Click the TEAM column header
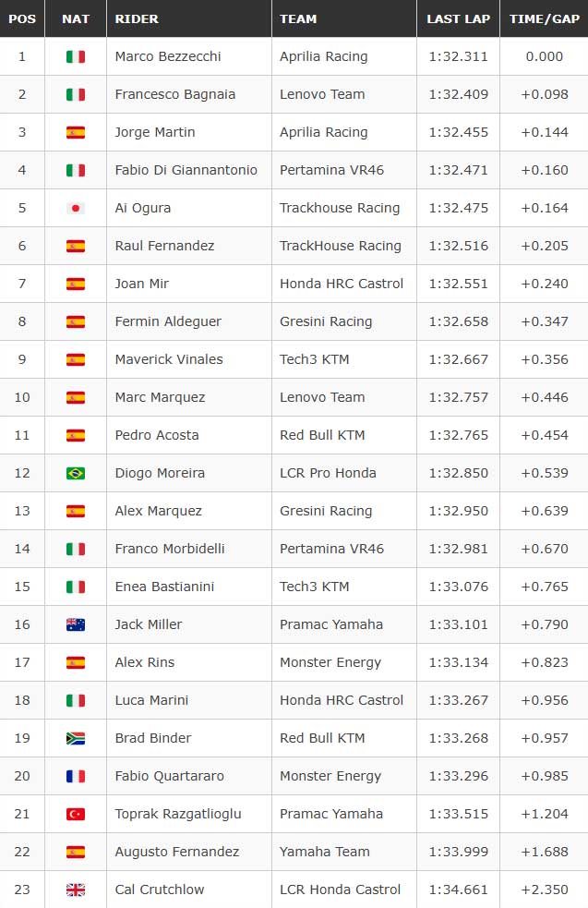Screen dimensions: 588x908 pyautogui.click(x=298, y=18)
